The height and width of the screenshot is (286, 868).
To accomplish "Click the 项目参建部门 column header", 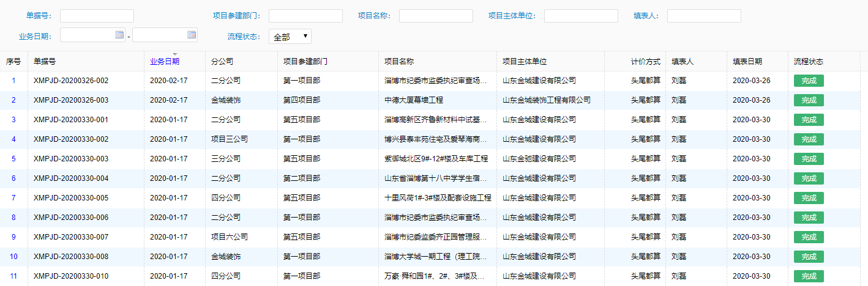I will coord(305,62).
